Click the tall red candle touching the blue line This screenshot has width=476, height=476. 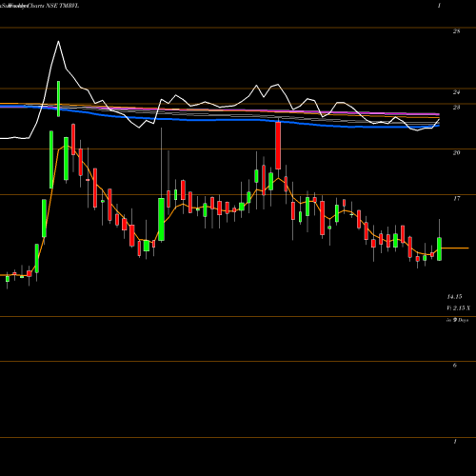(278, 146)
